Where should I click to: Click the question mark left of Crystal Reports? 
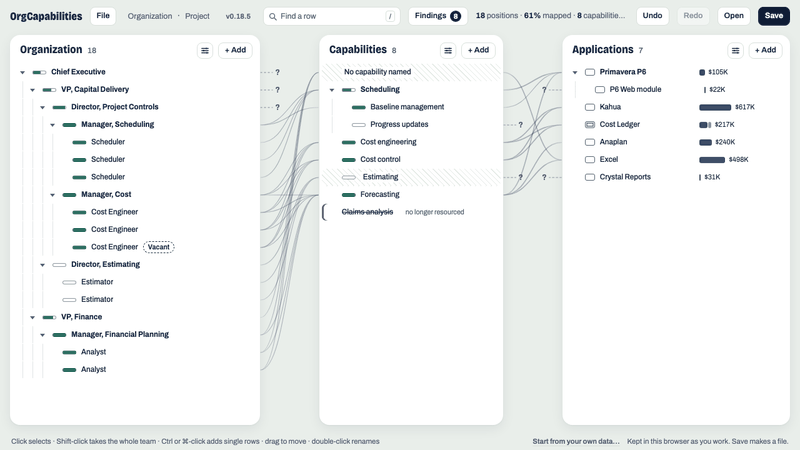tap(544, 177)
